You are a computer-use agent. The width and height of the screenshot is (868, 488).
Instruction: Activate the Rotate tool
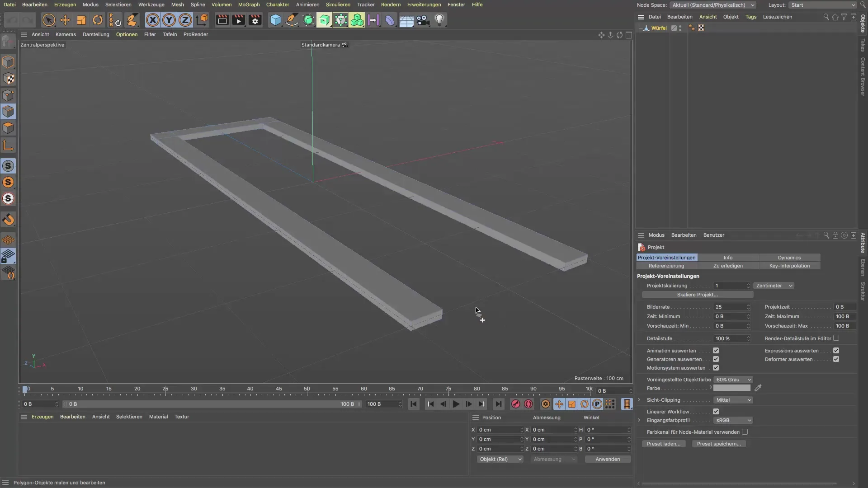click(x=98, y=20)
